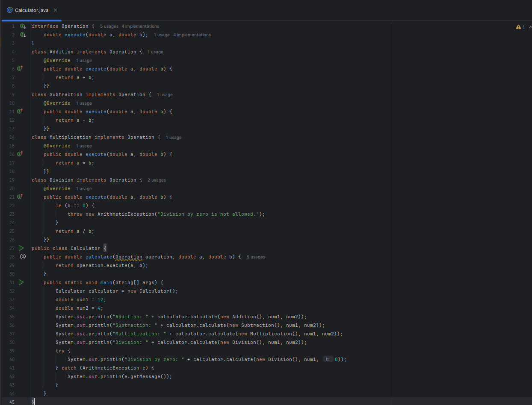Click the implementations gutter icon on line 1
This screenshot has width=532, height=405.
click(23, 26)
